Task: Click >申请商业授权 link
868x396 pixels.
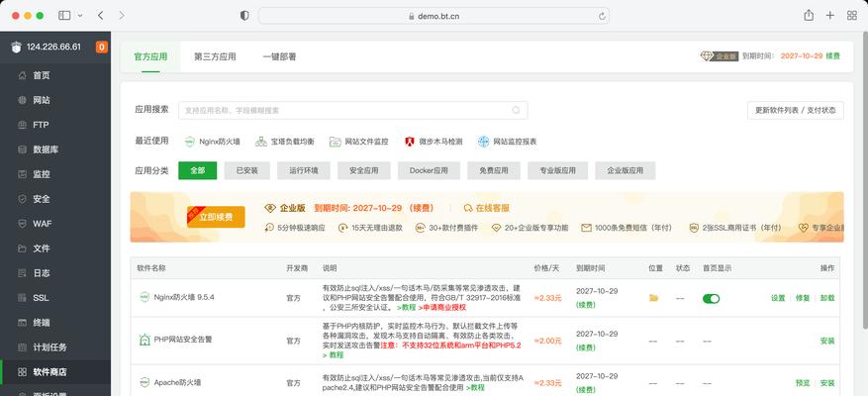Action: [x=442, y=307]
